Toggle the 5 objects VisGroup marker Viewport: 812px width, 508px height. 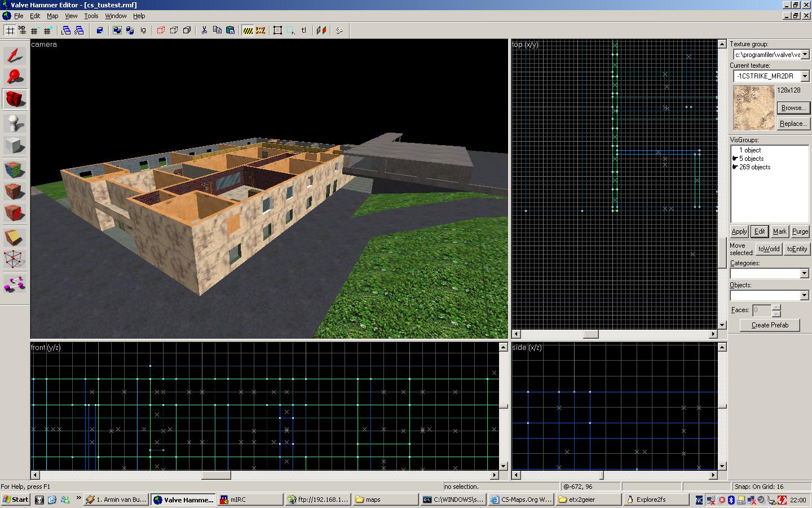click(x=735, y=159)
